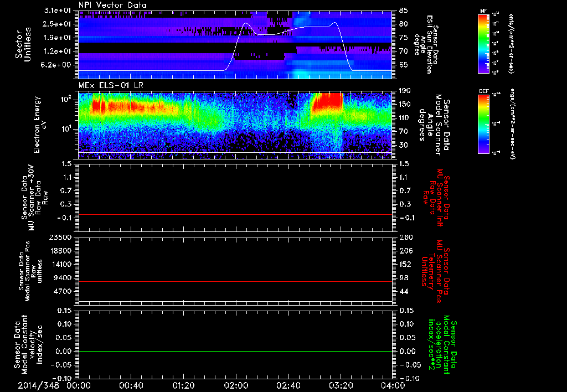This screenshot has height=392, width=567.
Task: Click the "Model Scanner Pos" left axis label
Action: (30, 271)
